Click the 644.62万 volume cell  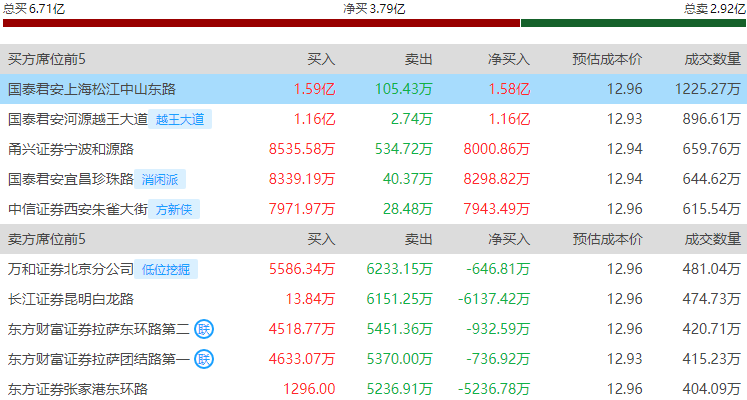click(712, 179)
